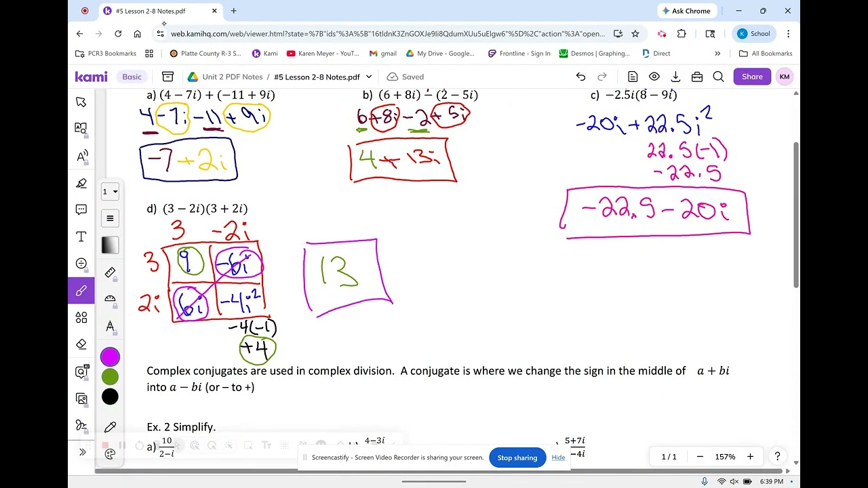868x488 pixels.
Task: Click the vertical document scrollbar
Action: (796, 216)
